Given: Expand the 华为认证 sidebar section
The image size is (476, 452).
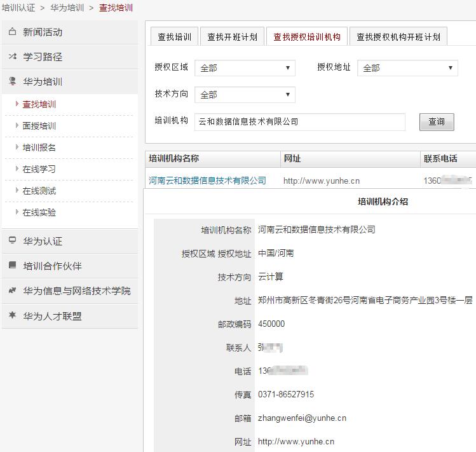Looking at the screenshot, I should [x=70, y=241].
